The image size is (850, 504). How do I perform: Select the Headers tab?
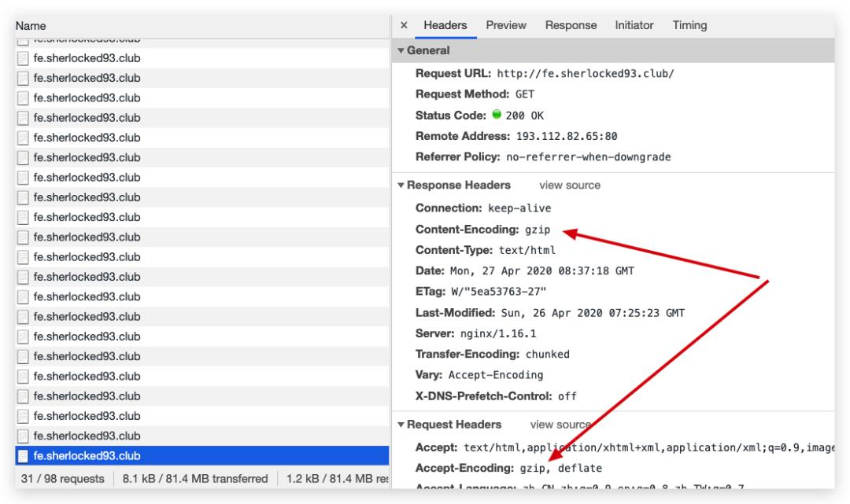point(445,25)
